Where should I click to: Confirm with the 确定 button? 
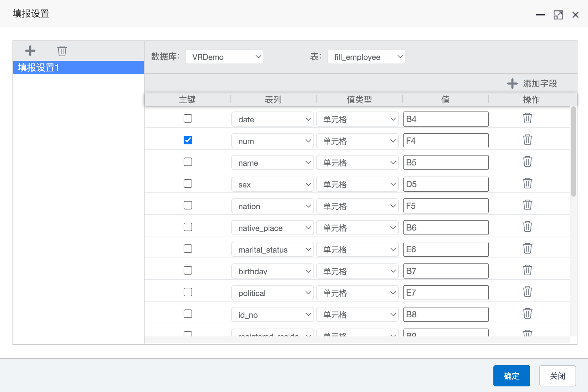[511, 376]
